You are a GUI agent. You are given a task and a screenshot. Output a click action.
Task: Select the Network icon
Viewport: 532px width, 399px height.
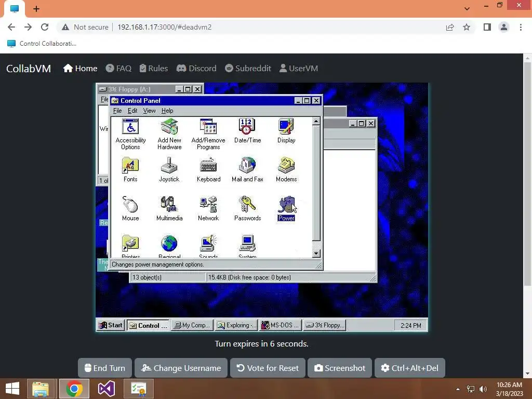(x=208, y=209)
